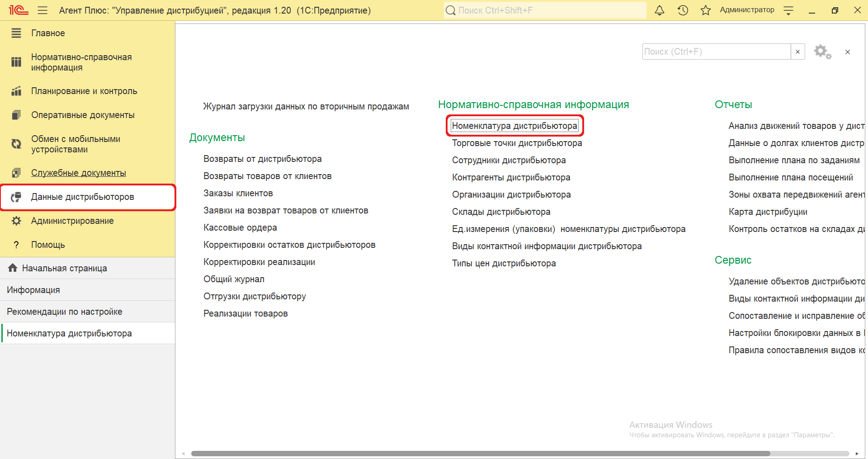Viewport: 868px width, 459px height.
Task: Open Возвраты от дистрибьютора
Action: point(263,159)
